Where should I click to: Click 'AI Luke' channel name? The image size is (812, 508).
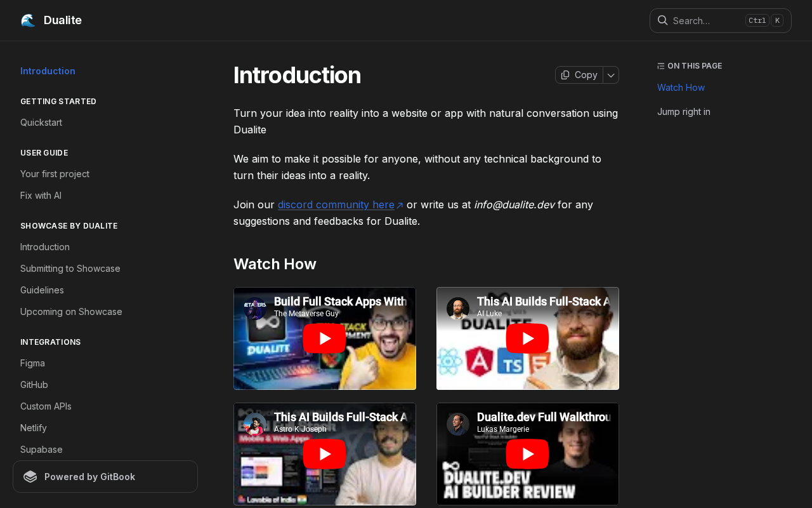(x=489, y=314)
